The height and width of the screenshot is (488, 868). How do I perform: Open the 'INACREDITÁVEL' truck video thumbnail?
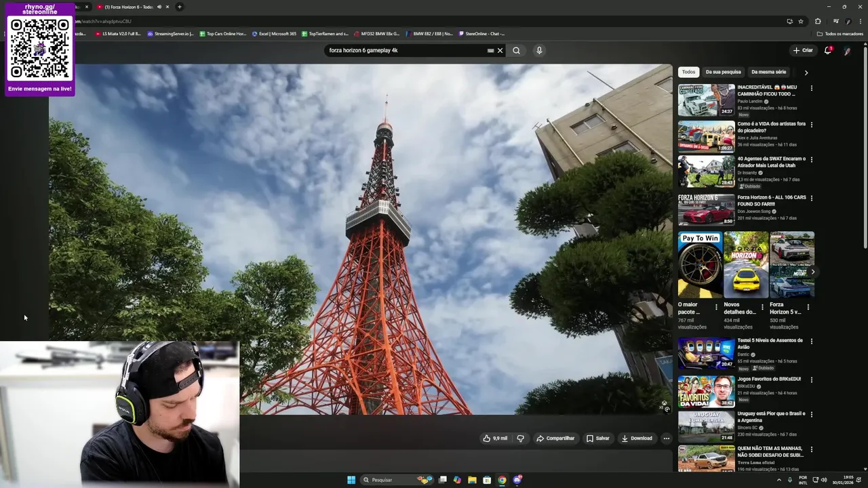pos(706,100)
